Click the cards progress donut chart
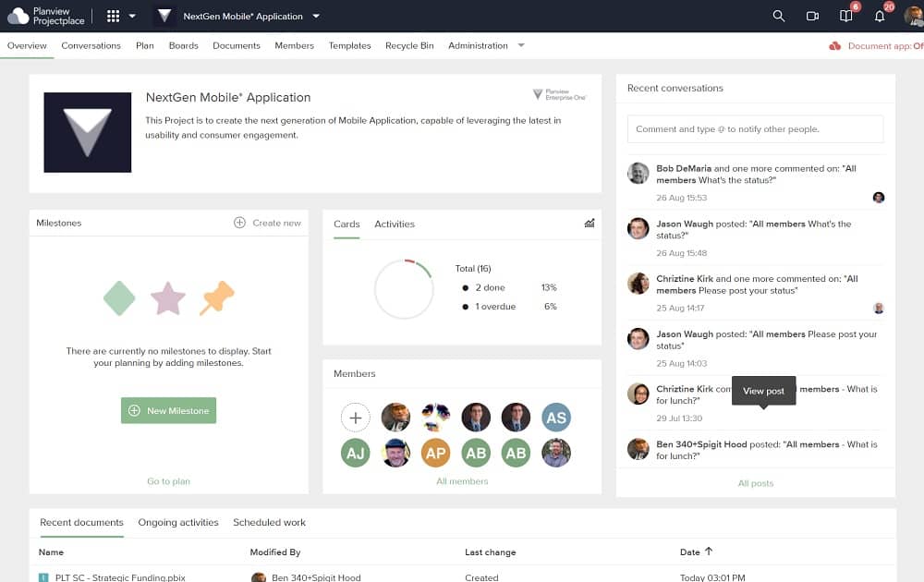The image size is (924, 582). 405,288
